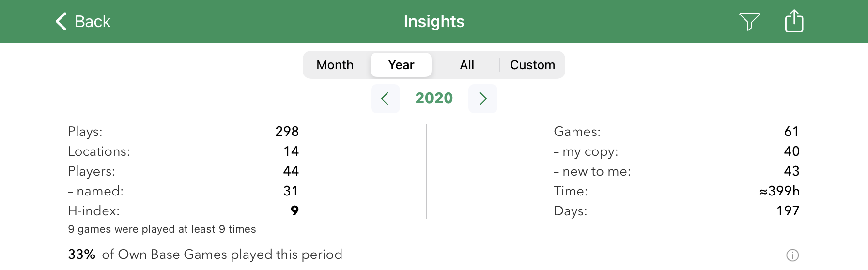Open the Own Base Games percentage line
This screenshot has height=270, width=868.
[x=205, y=255]
